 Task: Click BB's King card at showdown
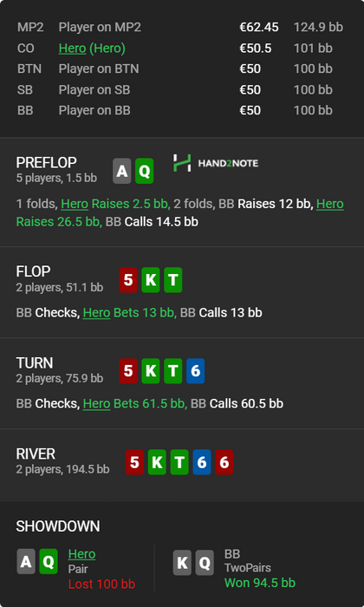(182, 563)
